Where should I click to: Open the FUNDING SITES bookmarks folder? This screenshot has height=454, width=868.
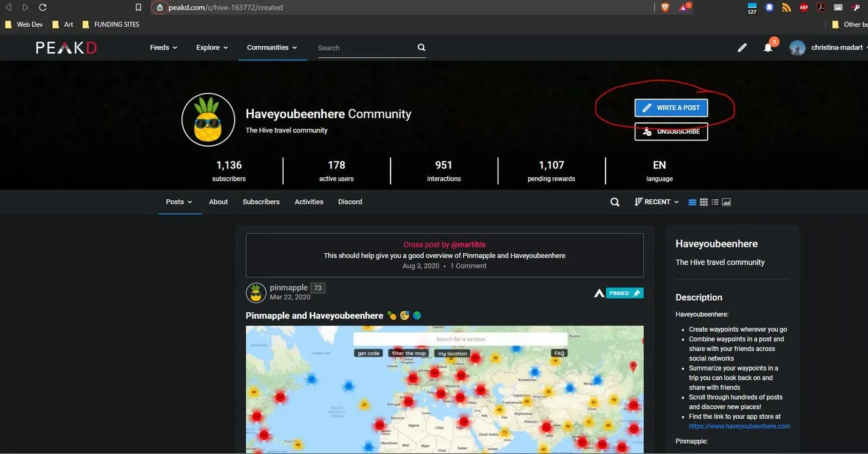[x=110, y=24]
